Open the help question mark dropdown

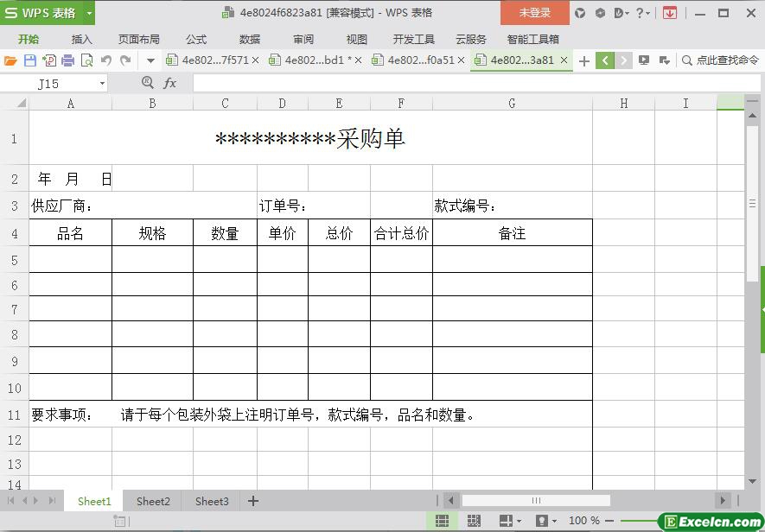(642, 13)
